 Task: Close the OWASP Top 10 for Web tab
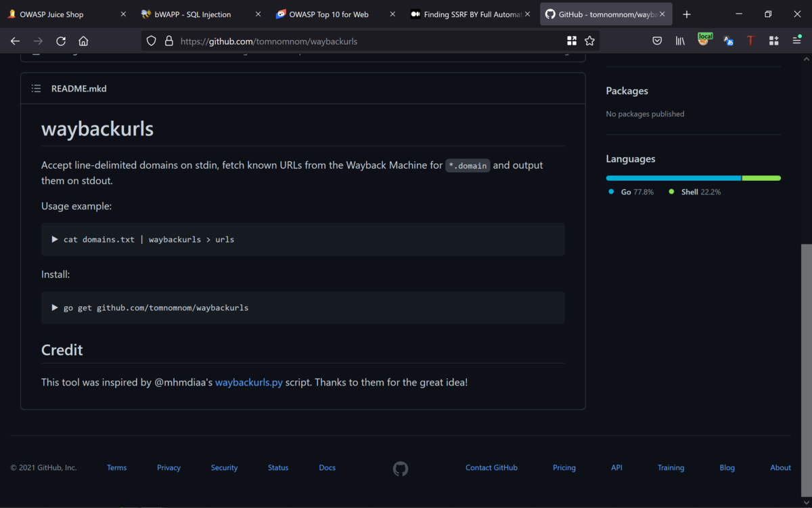pyautogui.click(x=392, y=14)
